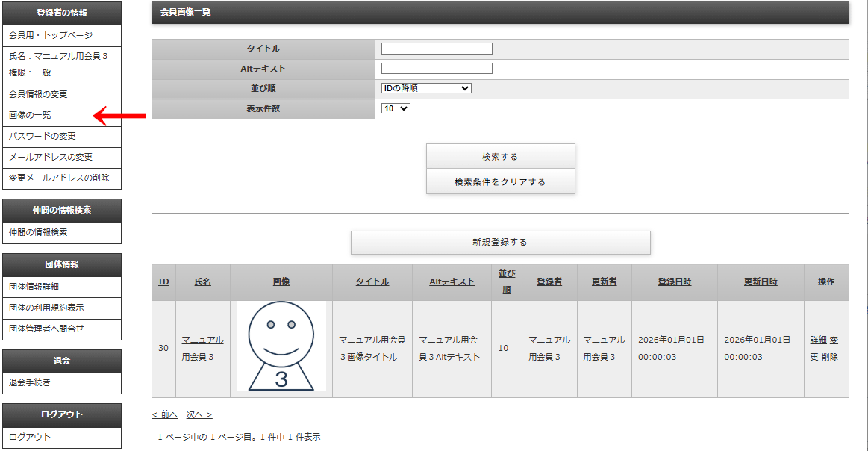868x451 pixels.
Task: Open the 表示件数 results-per-page dropdown
Action: [396, 109]
